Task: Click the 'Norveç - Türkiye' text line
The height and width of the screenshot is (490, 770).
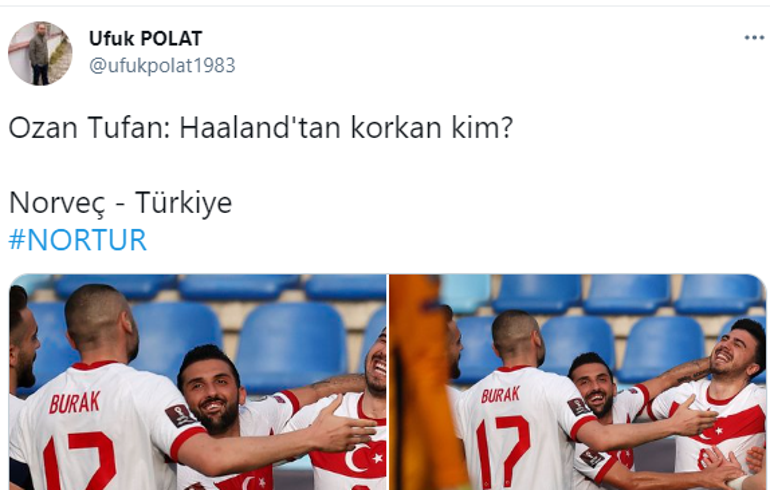Action: 120,202
